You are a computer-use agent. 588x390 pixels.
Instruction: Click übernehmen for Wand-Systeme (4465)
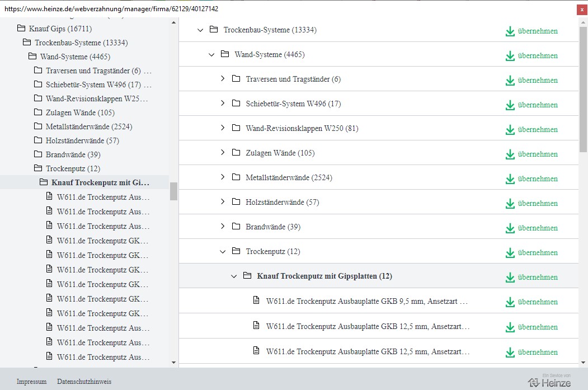[x=531, y=56]
